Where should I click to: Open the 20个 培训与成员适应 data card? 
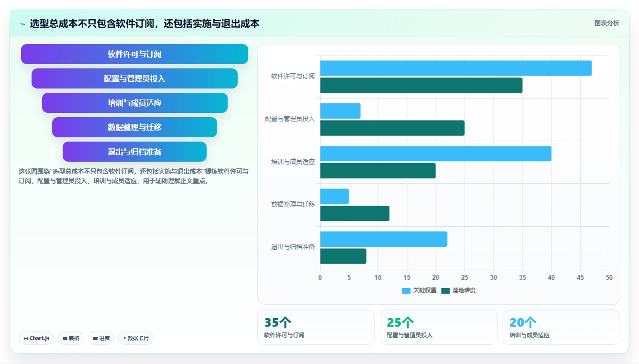(562, 327)
